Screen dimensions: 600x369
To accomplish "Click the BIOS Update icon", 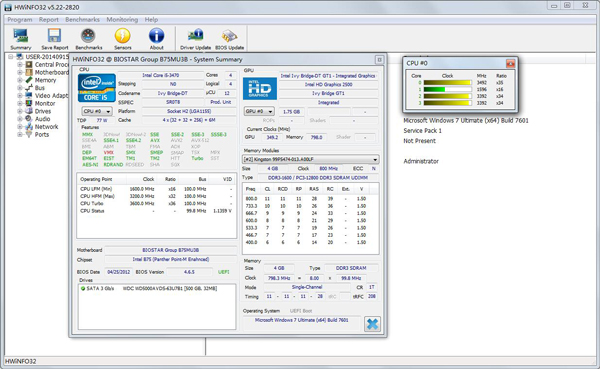I will (x=229, y=36).
